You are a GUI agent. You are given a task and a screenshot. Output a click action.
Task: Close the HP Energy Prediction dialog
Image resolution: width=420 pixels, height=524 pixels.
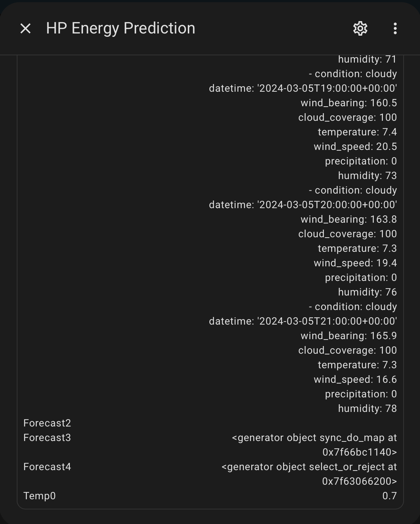click(25, 28)
